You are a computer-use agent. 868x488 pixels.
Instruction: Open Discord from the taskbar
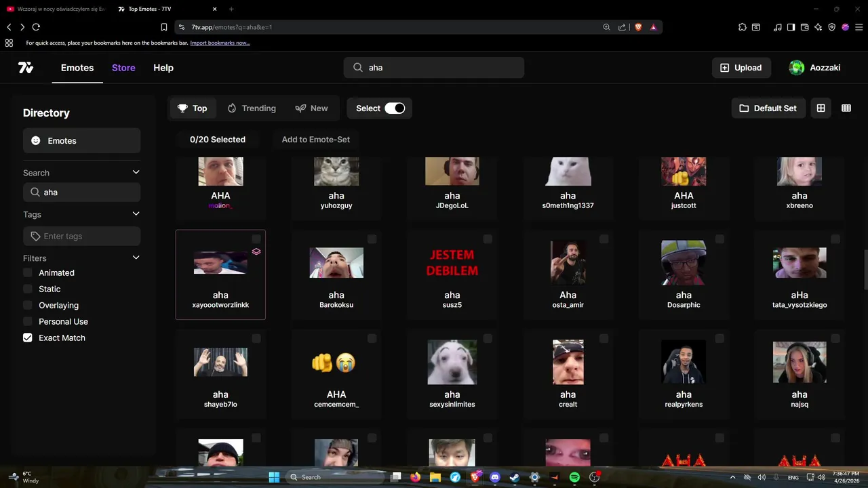pyautogui.click(x=495, y=477)
